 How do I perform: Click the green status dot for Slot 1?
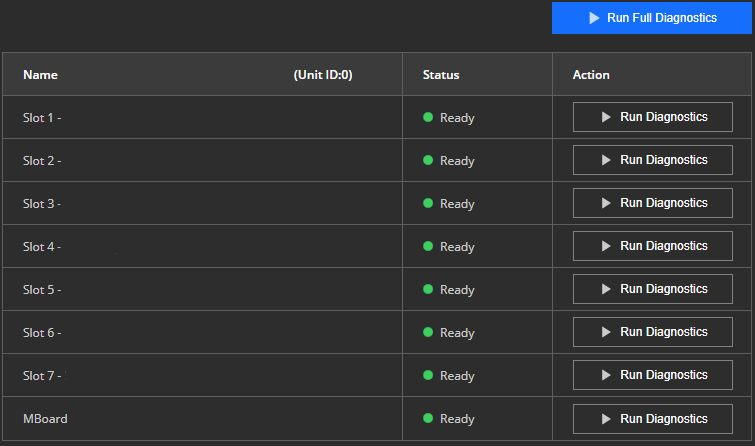click(x=428, y=117)
